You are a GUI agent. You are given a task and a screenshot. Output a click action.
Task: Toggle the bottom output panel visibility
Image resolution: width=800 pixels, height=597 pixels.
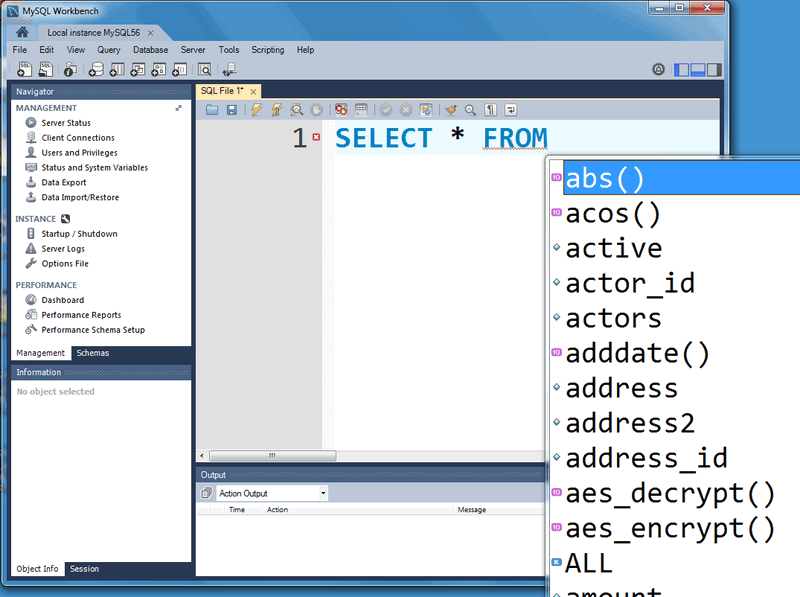[697, 69]
